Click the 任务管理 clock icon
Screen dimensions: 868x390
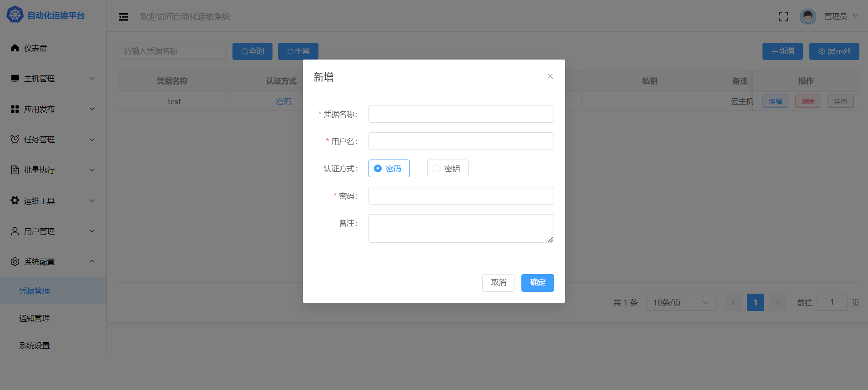[15, 140]
